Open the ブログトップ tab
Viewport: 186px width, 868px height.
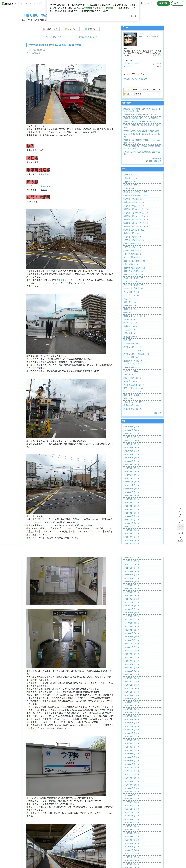(50, 29)
